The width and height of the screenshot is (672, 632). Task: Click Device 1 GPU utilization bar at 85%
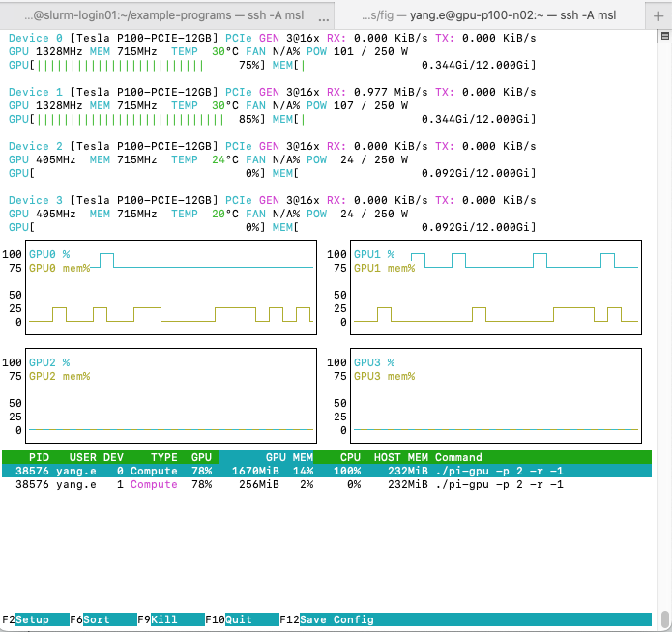pos(137,119)
